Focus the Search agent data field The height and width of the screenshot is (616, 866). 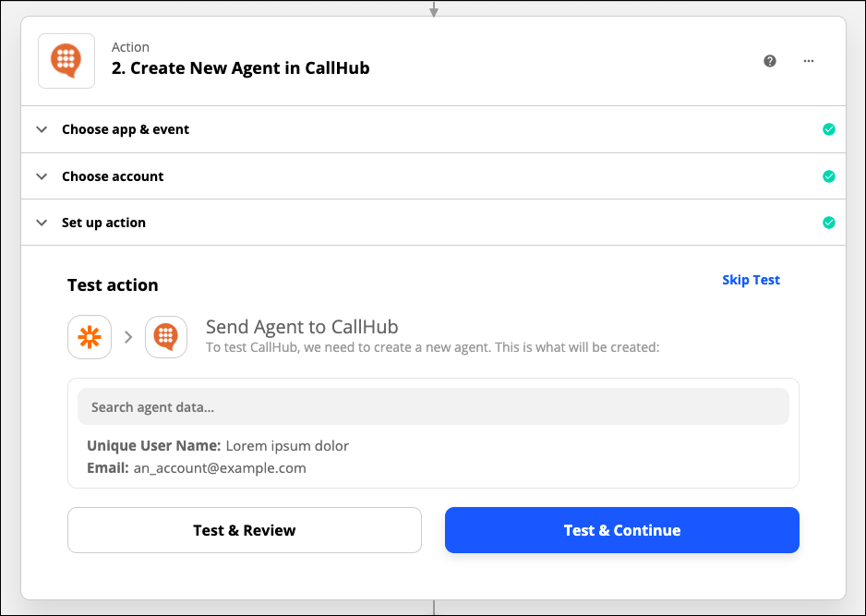pos(433,407)
